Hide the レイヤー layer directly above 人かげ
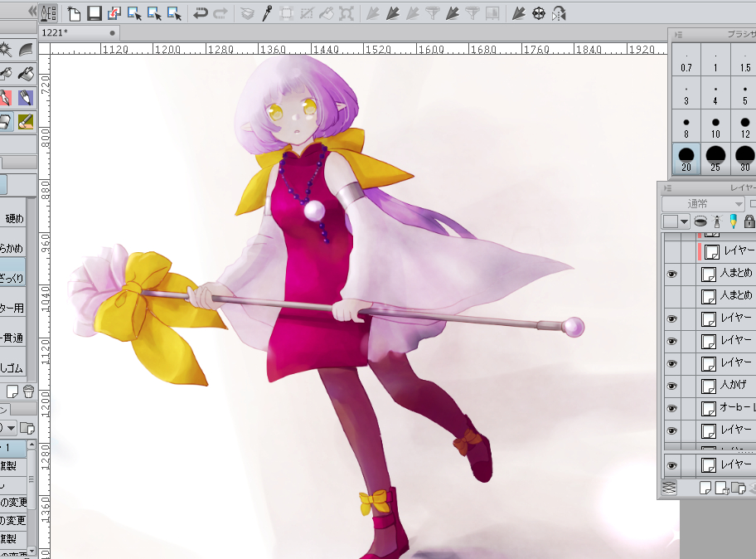Viewport: 756px width, 559px height. 672,363
